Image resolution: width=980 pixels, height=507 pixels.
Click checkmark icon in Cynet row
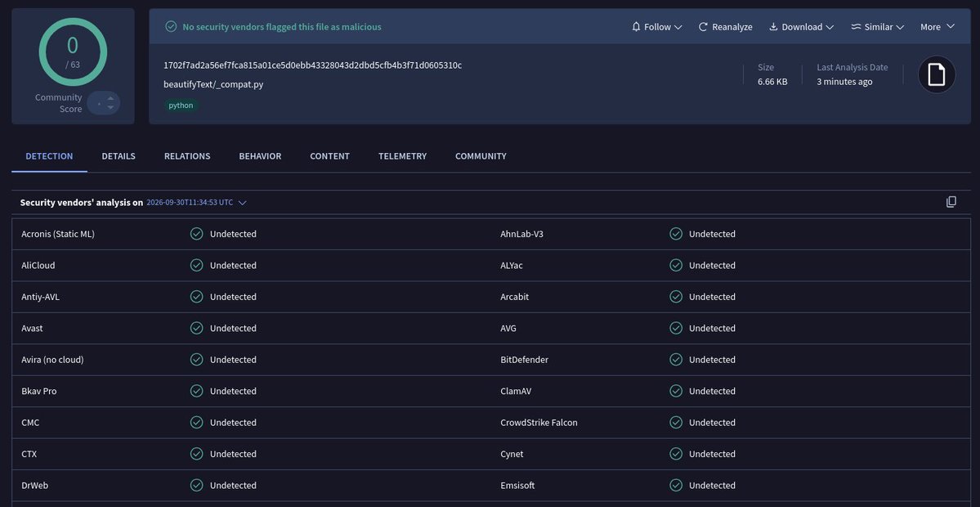pos(676,454)
